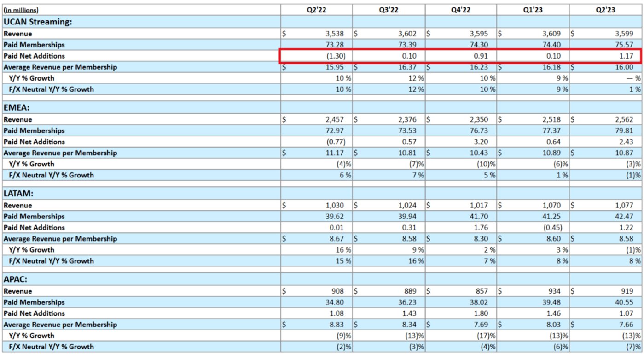Image resolution: width=644 pixels, height=354 pixels.
Task: Click UCAN Average Revenue per Membership label
Action: [60, 67]
